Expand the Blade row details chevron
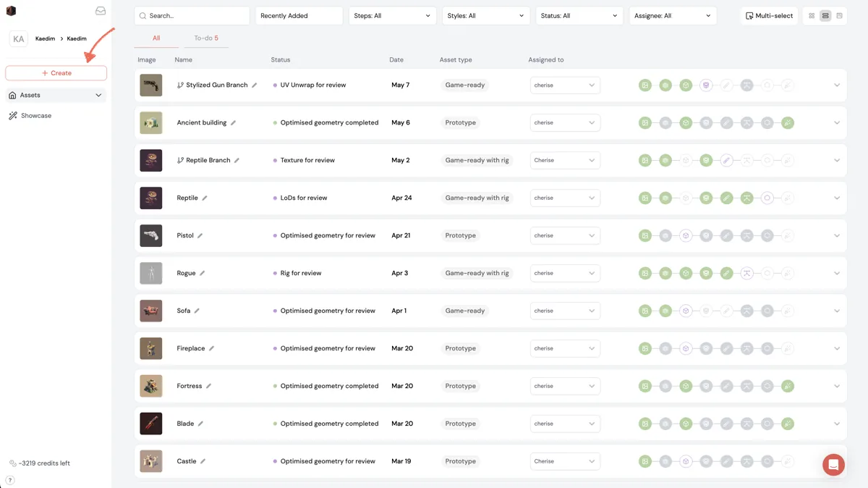The height and width of the screenshot is (488, 868). click(x=837, y=424)
